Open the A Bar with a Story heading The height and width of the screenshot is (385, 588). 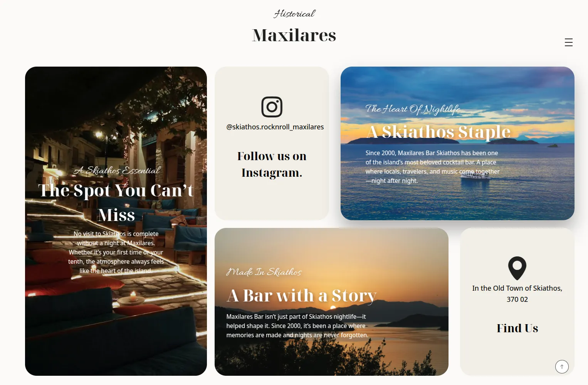coord(301,296)
